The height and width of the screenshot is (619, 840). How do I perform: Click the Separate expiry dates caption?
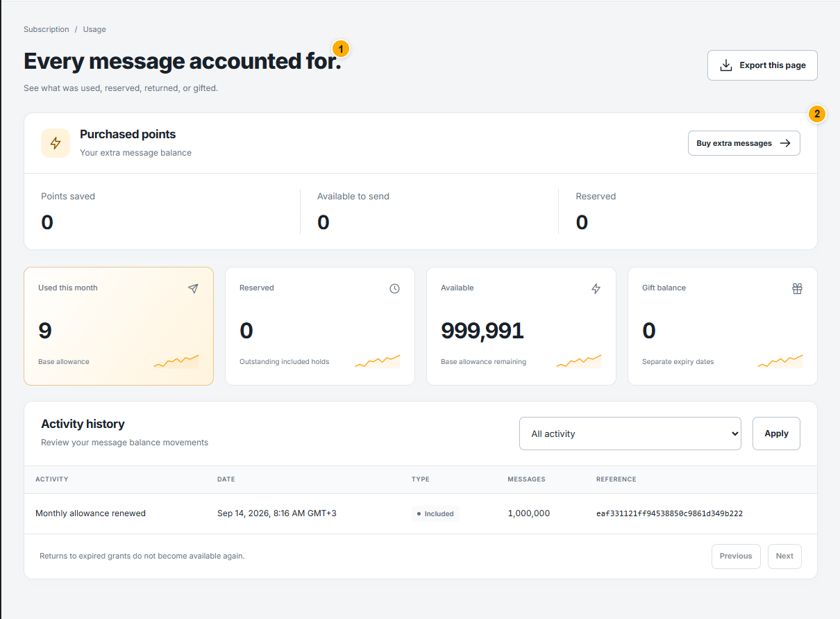click(x=678, y=361)
